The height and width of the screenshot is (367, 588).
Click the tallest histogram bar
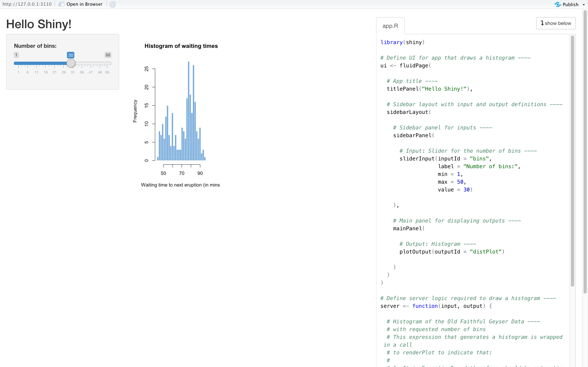point(189,111)
